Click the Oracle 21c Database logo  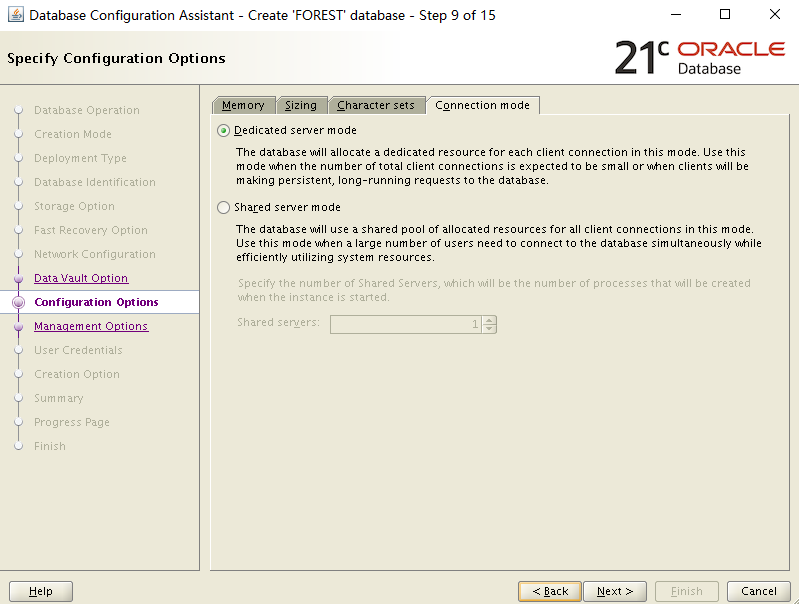699,57
